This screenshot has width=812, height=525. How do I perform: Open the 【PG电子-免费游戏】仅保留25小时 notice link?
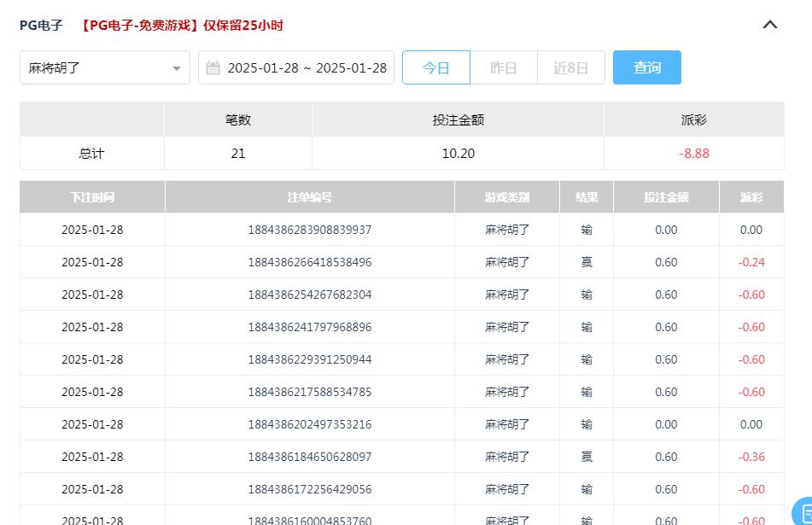[184, 26]
